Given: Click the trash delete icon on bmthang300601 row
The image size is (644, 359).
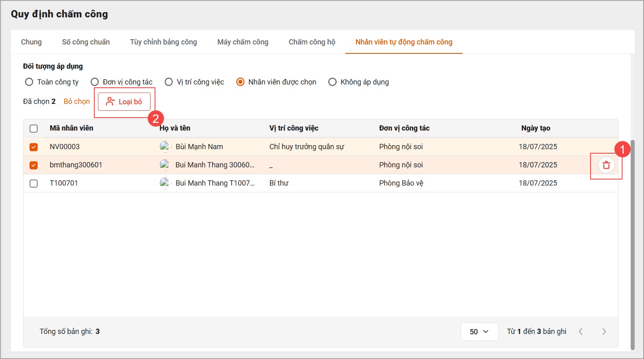Looking at the screenshot, I should (606, 165).
